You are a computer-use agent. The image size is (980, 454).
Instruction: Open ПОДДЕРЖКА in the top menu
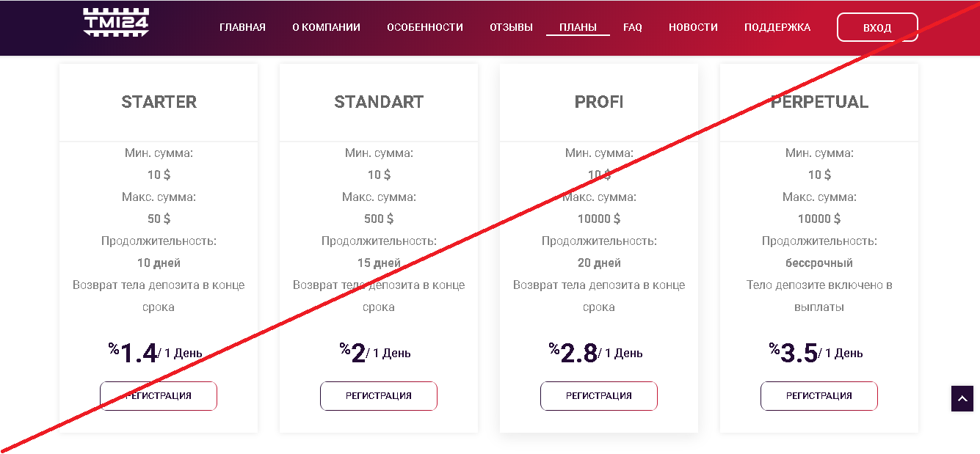[777, 27]
